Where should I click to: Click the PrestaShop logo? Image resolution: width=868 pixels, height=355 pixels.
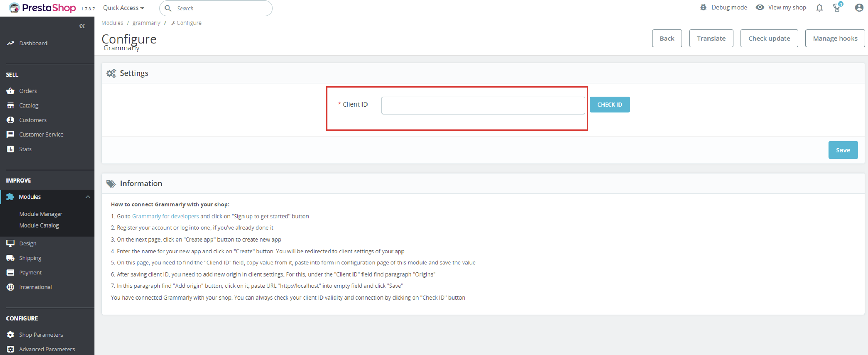42,8
